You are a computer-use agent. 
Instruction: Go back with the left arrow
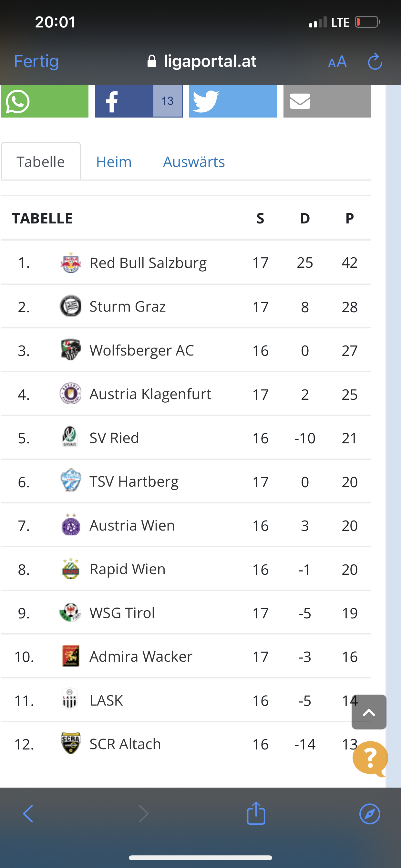pyautogui.click(x=28, y=814)
